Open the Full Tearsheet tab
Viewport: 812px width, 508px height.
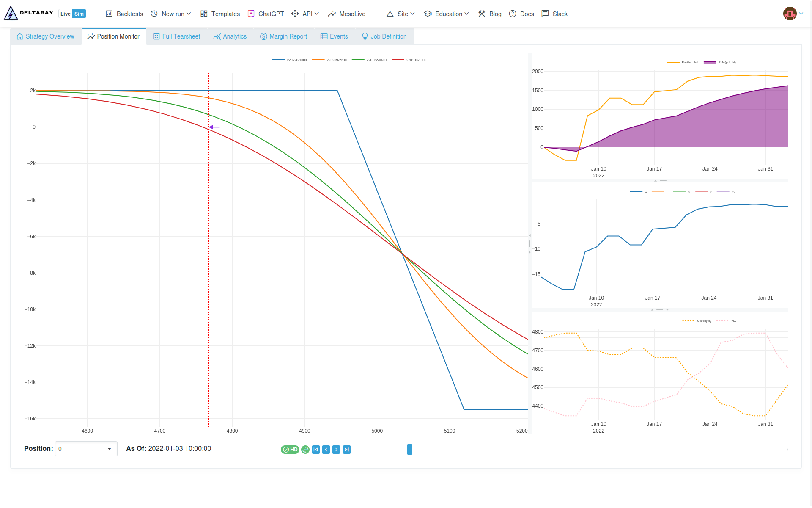(177, 36)
